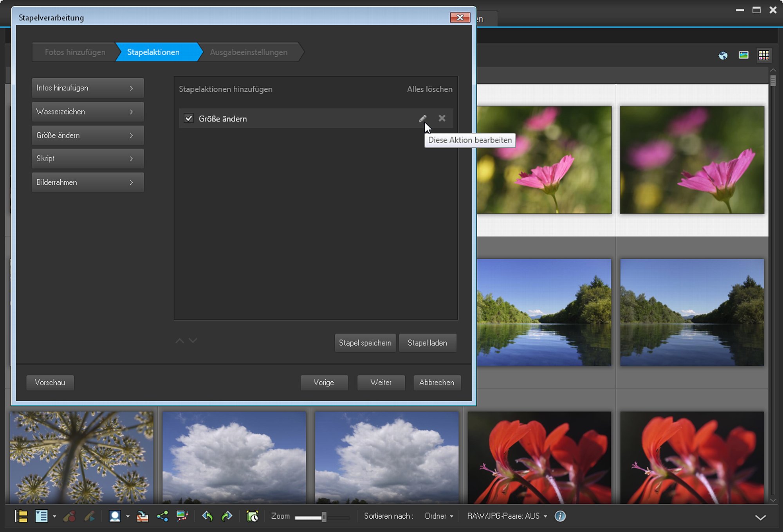The width and height of the screenshot is (783, 532).
Task: Click the rotate left icon
Action: 207,516
